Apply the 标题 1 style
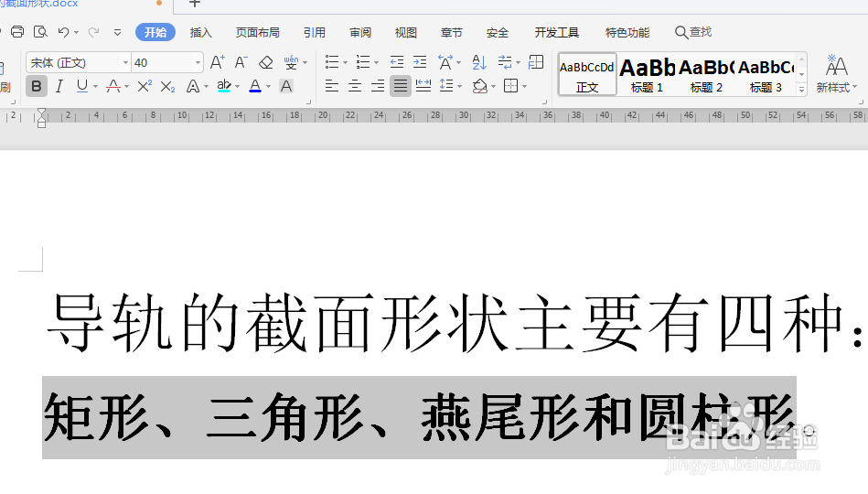Screen dimensions: 868x494 [647, 74]
